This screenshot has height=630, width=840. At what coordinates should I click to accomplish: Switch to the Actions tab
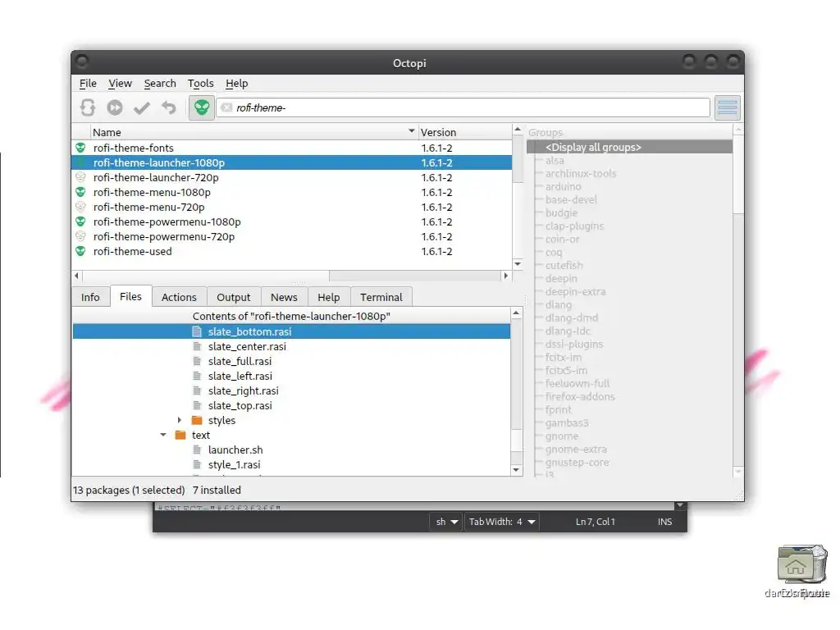179,297
